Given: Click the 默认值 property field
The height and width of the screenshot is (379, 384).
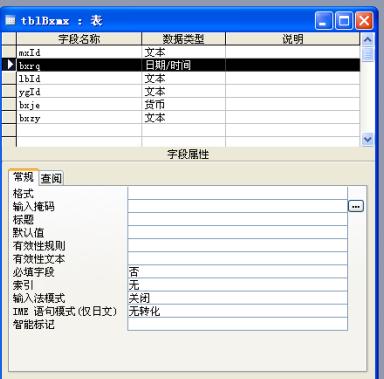Looking at the screenshot, I should coord(237,232).
